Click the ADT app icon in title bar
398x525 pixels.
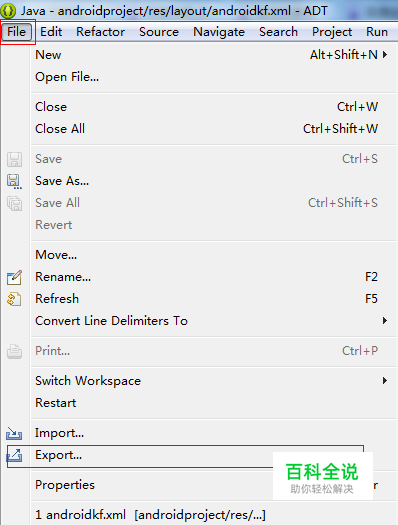(x=8, y=11)
